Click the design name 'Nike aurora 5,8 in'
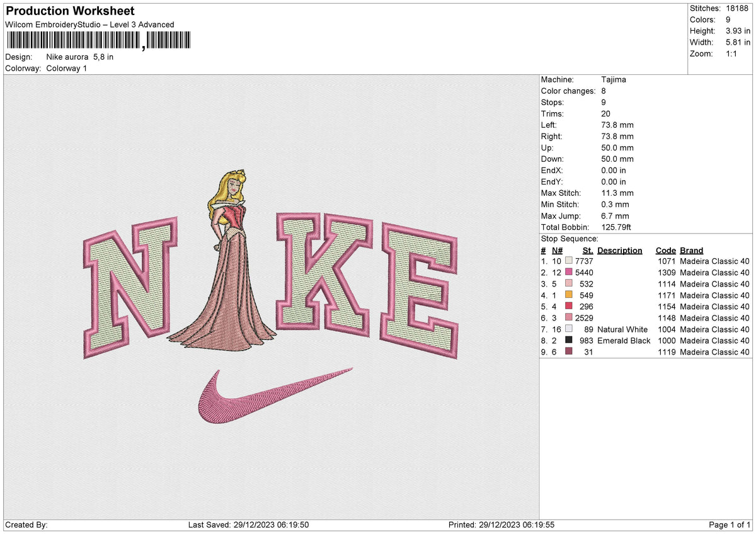 tap(80, 57)
